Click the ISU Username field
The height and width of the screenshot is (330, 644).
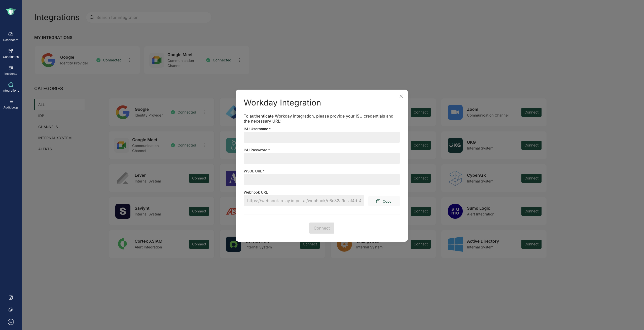tap(322, 137)
